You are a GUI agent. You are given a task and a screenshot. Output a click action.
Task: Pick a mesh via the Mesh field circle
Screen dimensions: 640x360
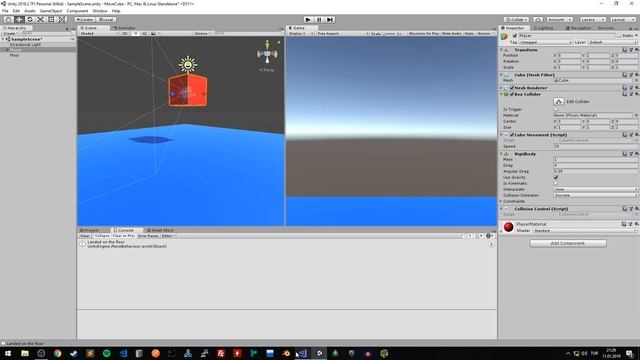click(x=636, y=80)
